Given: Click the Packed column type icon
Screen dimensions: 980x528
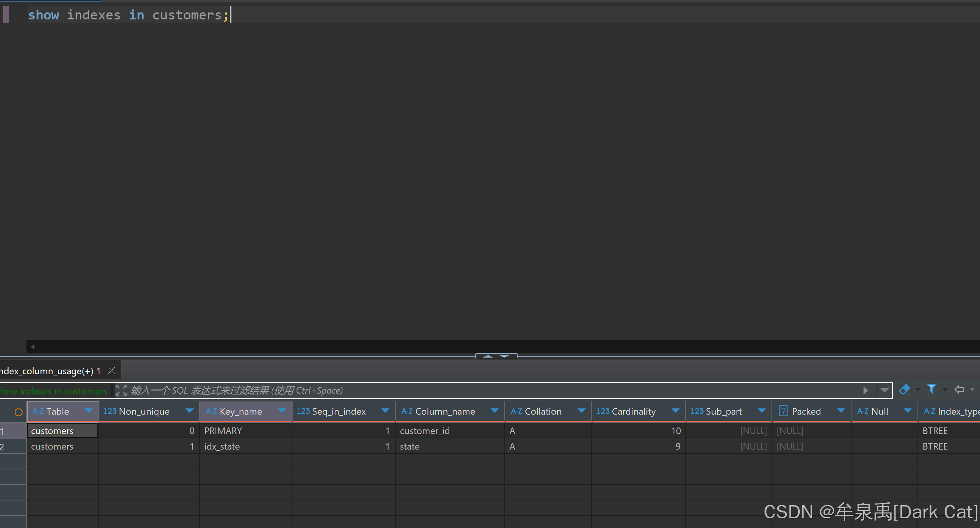Looking at the screenshot, I should (x=783, y=411).
